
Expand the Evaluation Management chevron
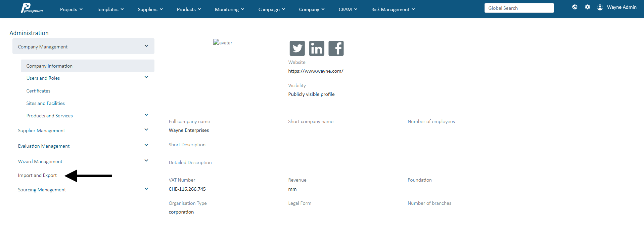tap(146, 145)
